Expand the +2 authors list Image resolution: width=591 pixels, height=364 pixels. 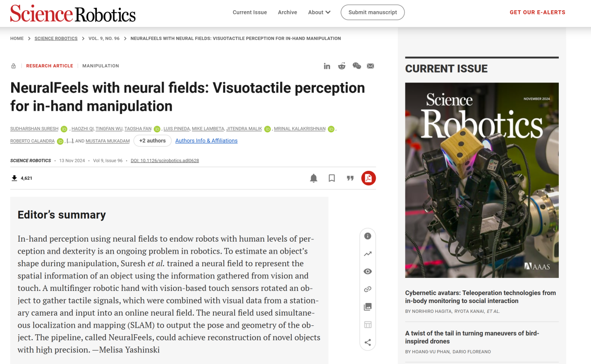(x=152, y=141)
